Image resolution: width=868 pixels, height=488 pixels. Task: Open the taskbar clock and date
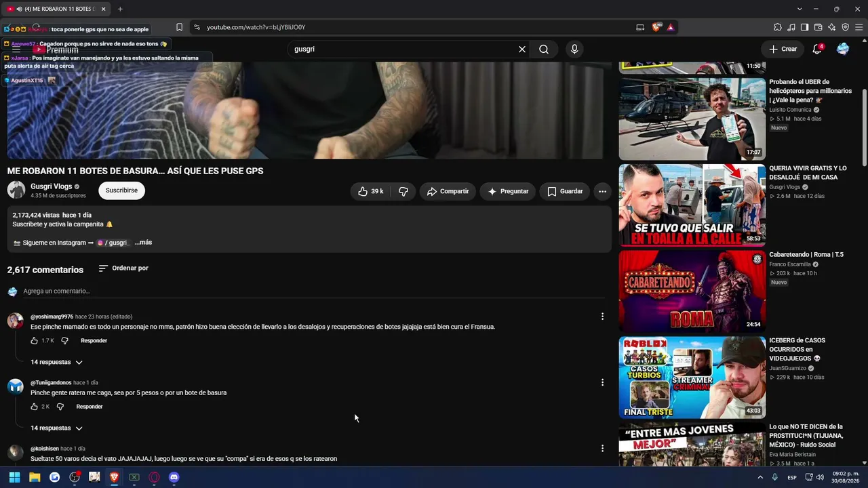click(x=846, y=477)
